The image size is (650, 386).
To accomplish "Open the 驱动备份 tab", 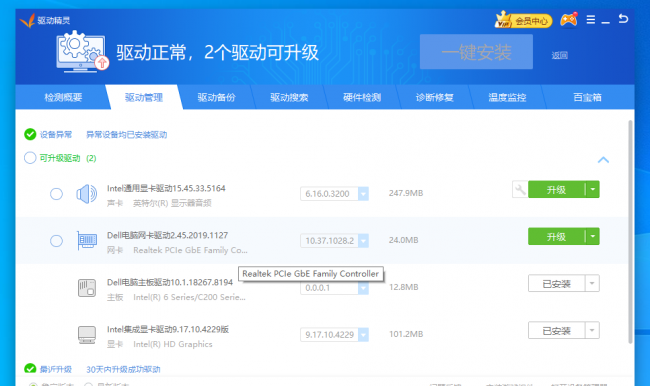I will point(216,97).
